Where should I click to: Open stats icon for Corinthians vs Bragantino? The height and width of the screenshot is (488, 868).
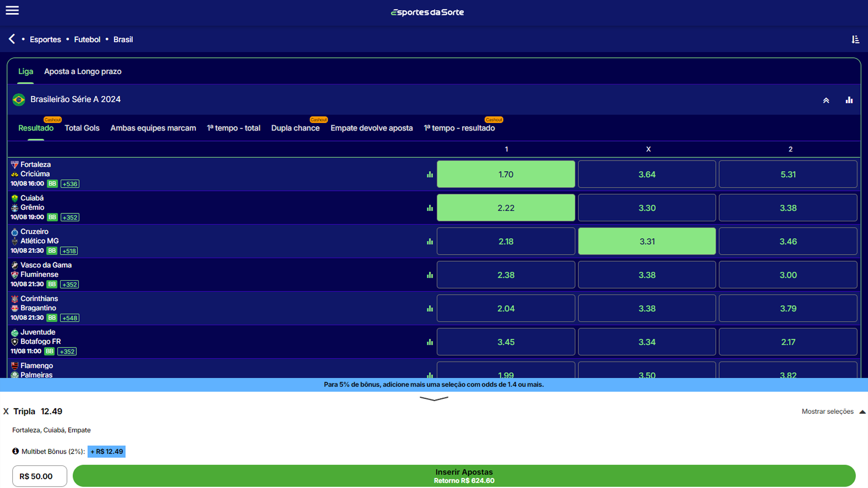(429, 309)
